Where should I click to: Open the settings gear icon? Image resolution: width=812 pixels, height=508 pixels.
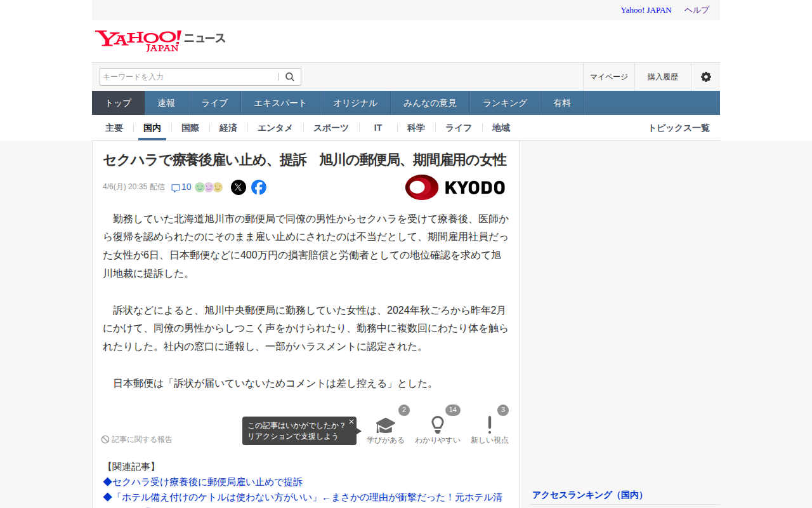705,77
